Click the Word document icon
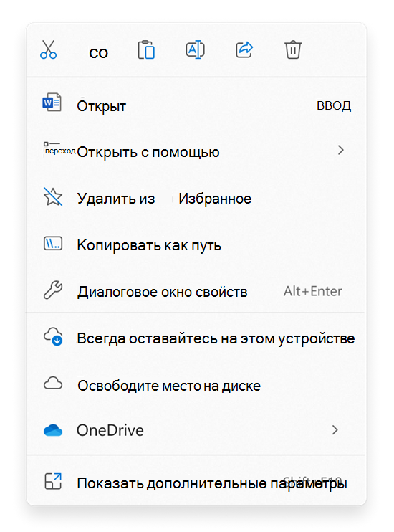Image resolution: width=394 pixels, height=532 pixels. click(x=52, y=102)
